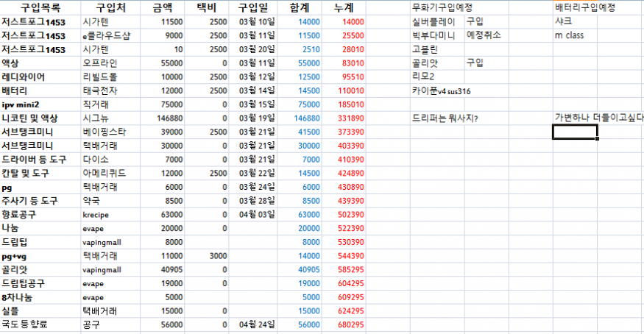
Task: Click the krecipe vendor cell
Action: (110, 215)
